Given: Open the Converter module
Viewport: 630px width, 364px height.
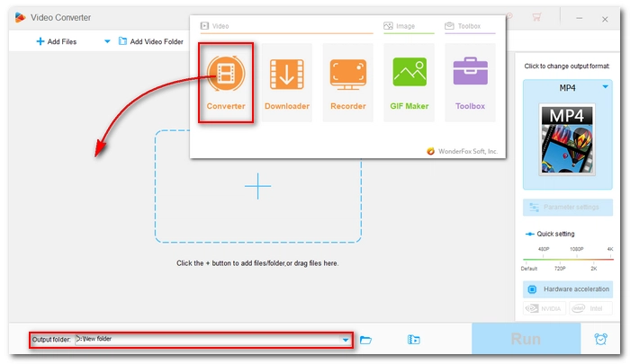Looking at the screenshot, I should [x=226, y=83].
